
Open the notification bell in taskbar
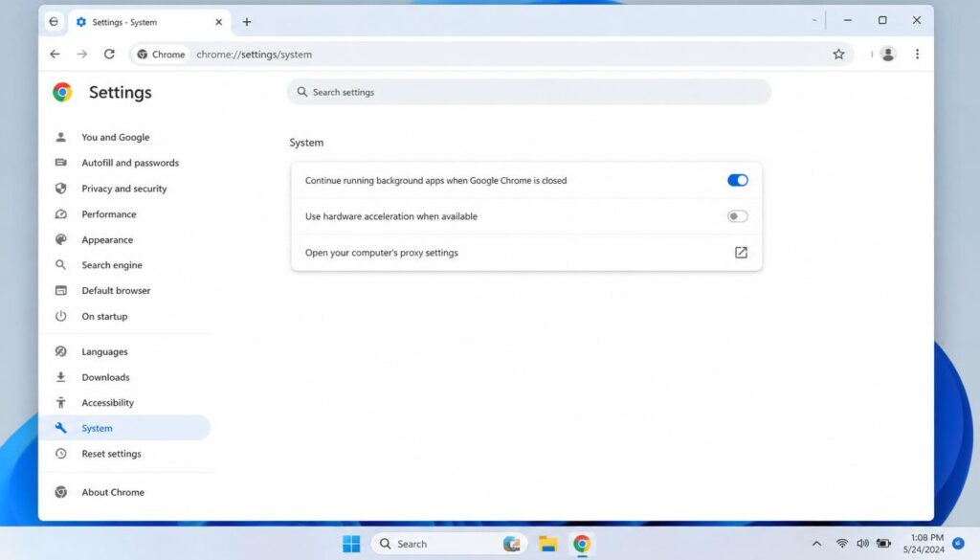958,543
